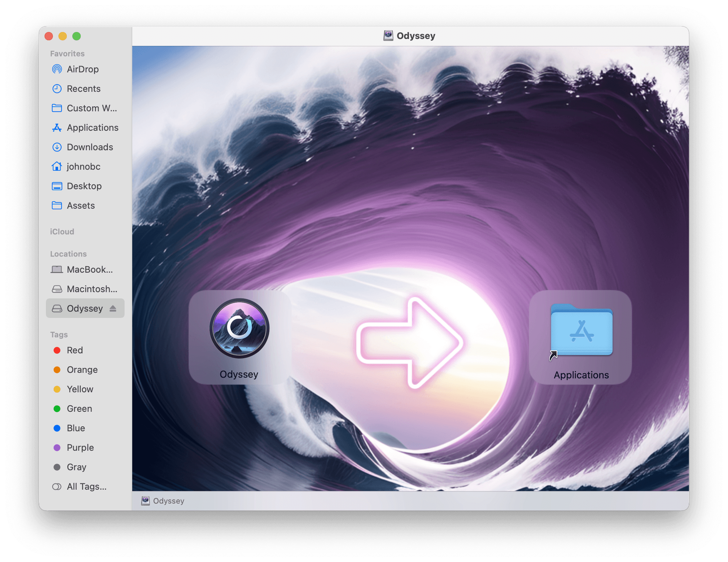This screenshot has height=562, width=728.
Task: Filter by the Purple tag
Action: click(x=80, y=448)
